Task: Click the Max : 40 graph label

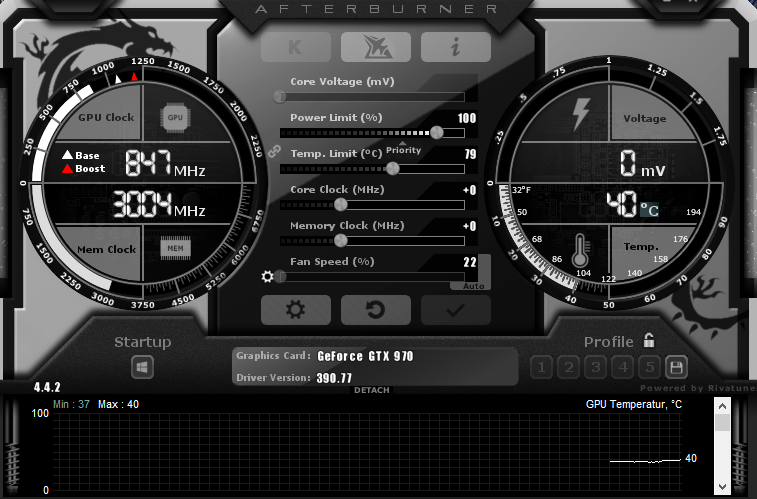Action: tap(118, 404)
